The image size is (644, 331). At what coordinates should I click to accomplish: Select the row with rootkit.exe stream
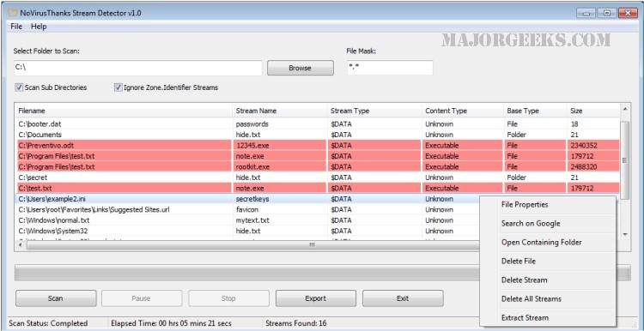click(317, 166)
